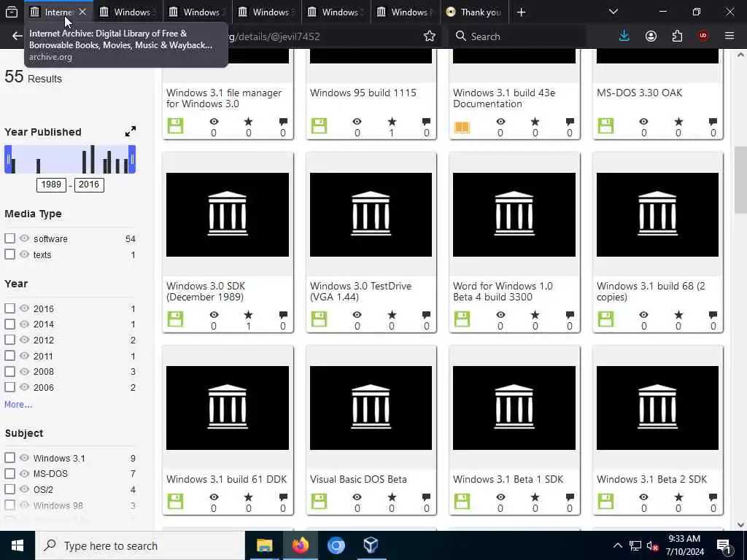Click the Firefox taskbar icon
The height and width of the screenshot is (560, 747).
click(x=300, y=545)
